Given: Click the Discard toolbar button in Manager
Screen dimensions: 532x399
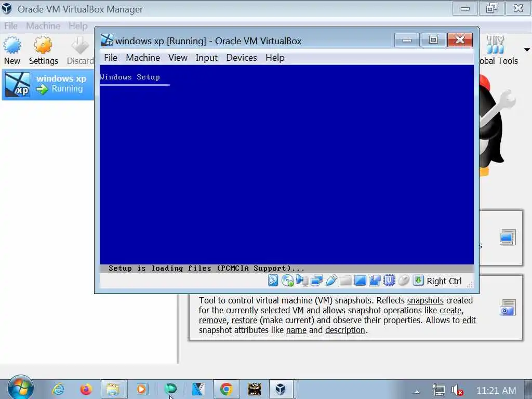Looking at the screenshot, I should click(81, 50).
